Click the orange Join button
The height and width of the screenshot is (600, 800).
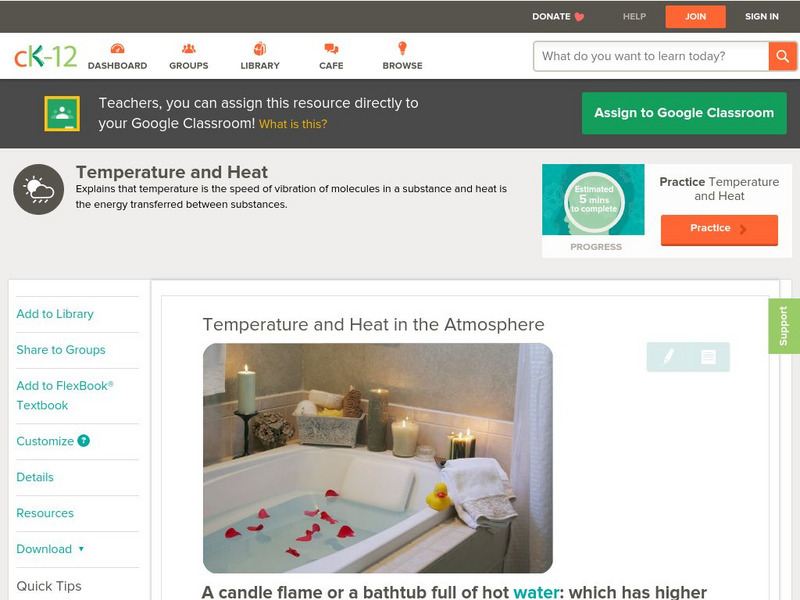point(695,17)
